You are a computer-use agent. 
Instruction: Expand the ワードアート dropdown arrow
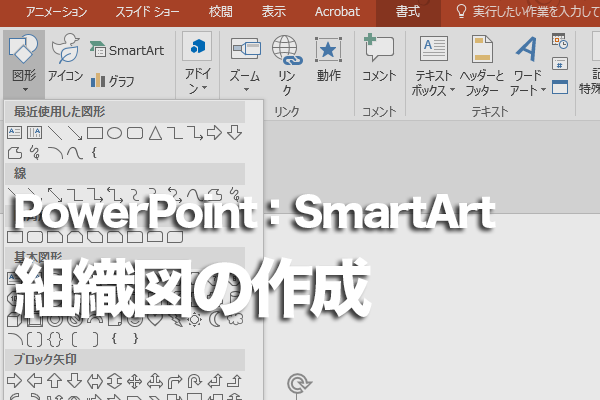pos(543,90)
